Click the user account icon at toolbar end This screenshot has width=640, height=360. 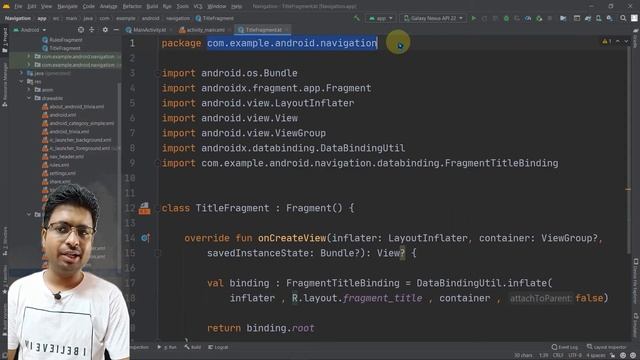(x=634, y=18)
